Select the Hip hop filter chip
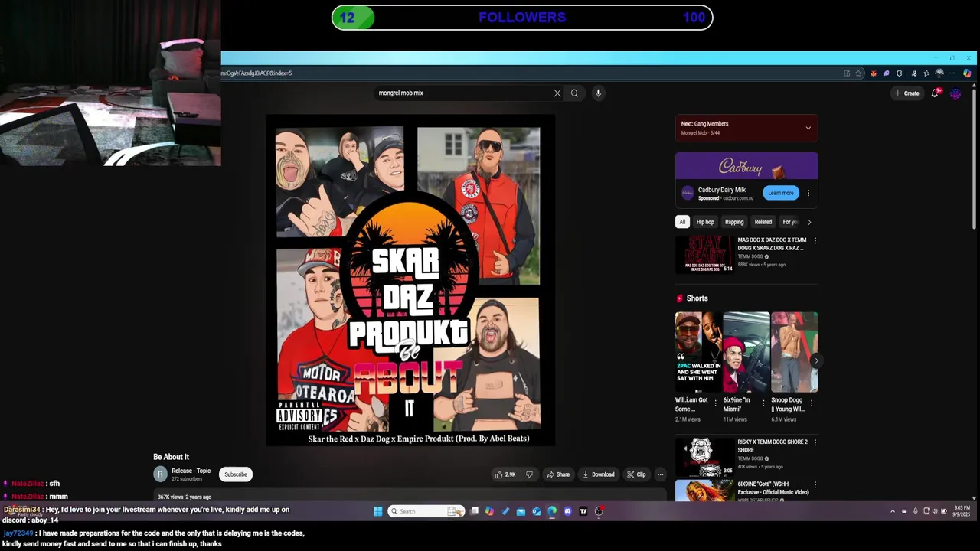The width and height of the screenshot is (980, 551). coord(705,222)
